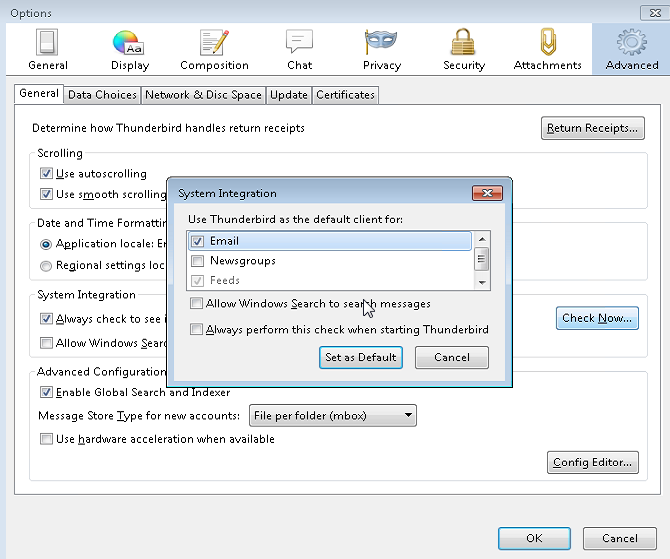Click the Feeds checkbox in the list

tap(197, 281)
